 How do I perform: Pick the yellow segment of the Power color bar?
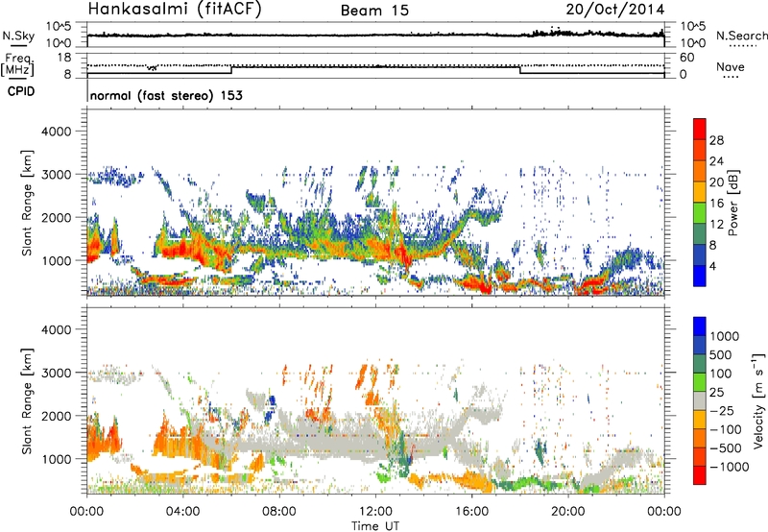tap(700, 192)
